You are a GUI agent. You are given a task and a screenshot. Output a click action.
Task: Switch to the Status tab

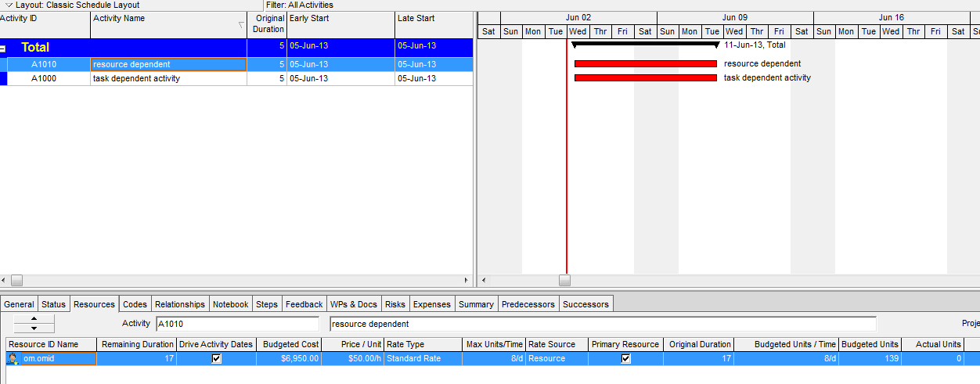54,304
